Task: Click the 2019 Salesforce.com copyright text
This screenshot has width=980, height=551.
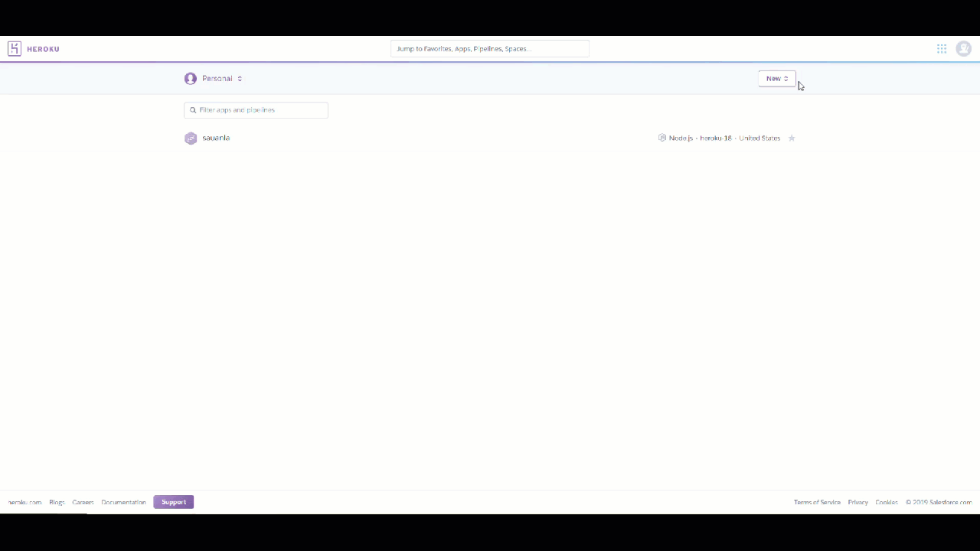Action: (x=939, y=503)
